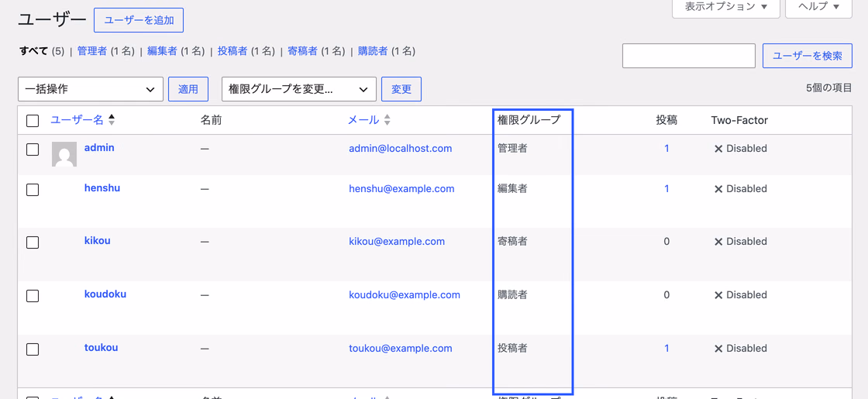Click the 適用 button

(188, 89)
